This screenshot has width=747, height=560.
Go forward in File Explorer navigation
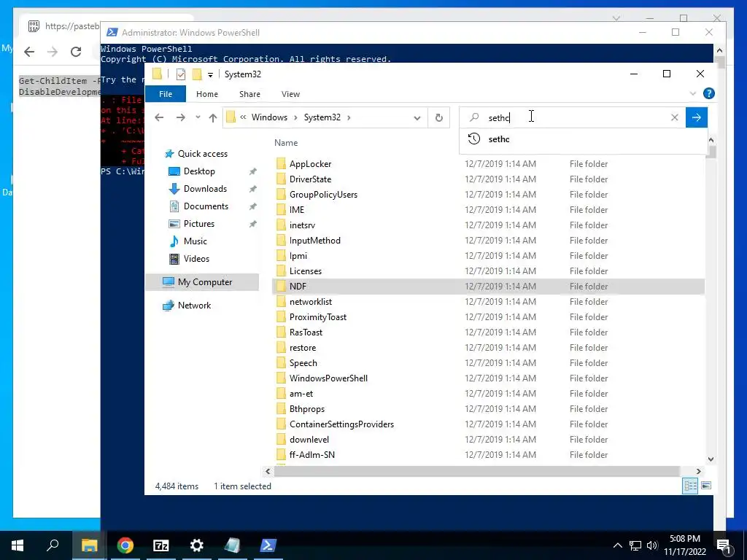[181, 117]
